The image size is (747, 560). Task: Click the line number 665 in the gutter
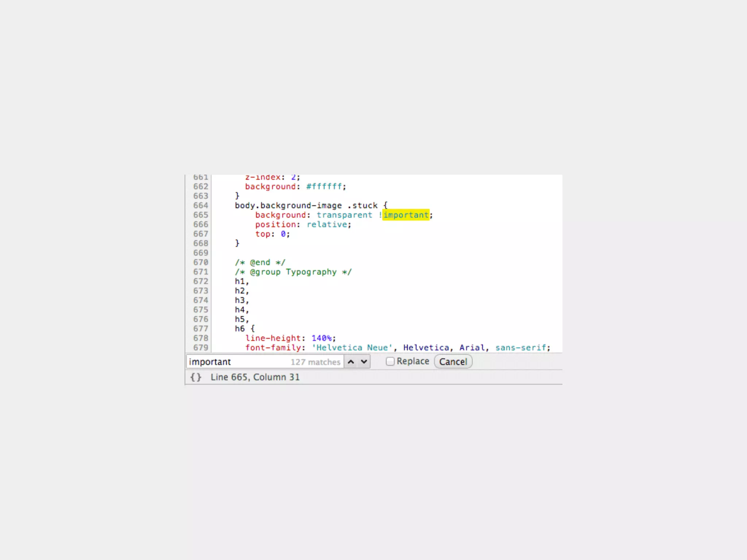coord(201,215)
